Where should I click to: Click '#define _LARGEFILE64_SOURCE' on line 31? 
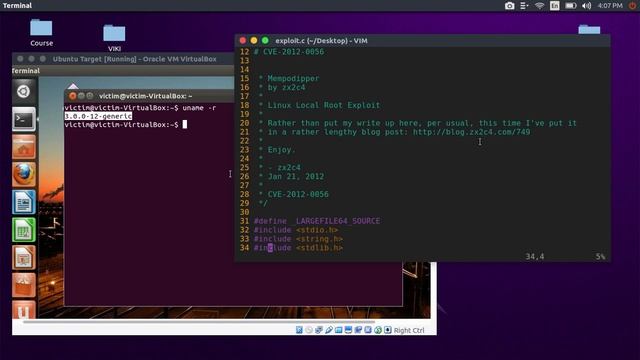point(317,221)
